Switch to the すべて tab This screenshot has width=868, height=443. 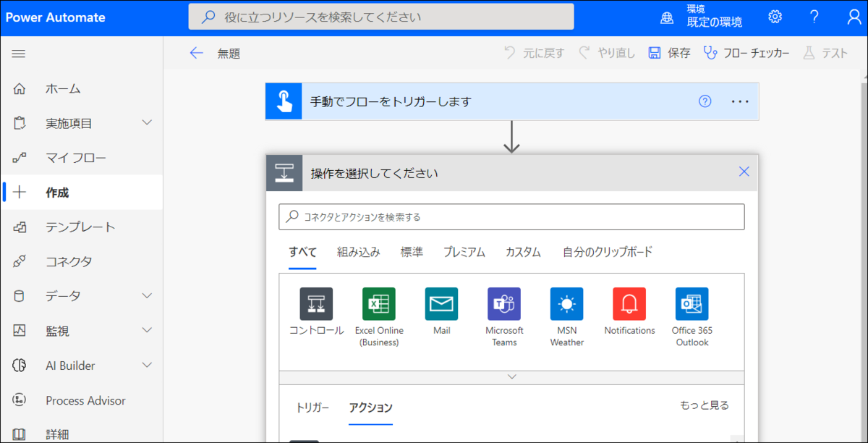[x=302, y=252]
